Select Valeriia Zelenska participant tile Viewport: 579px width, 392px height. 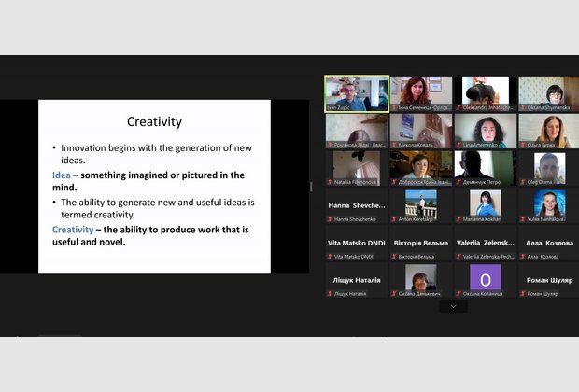coord(486,242)
